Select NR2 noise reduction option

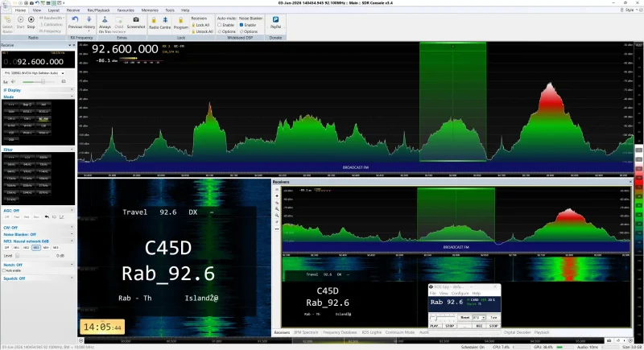[27, 248]
